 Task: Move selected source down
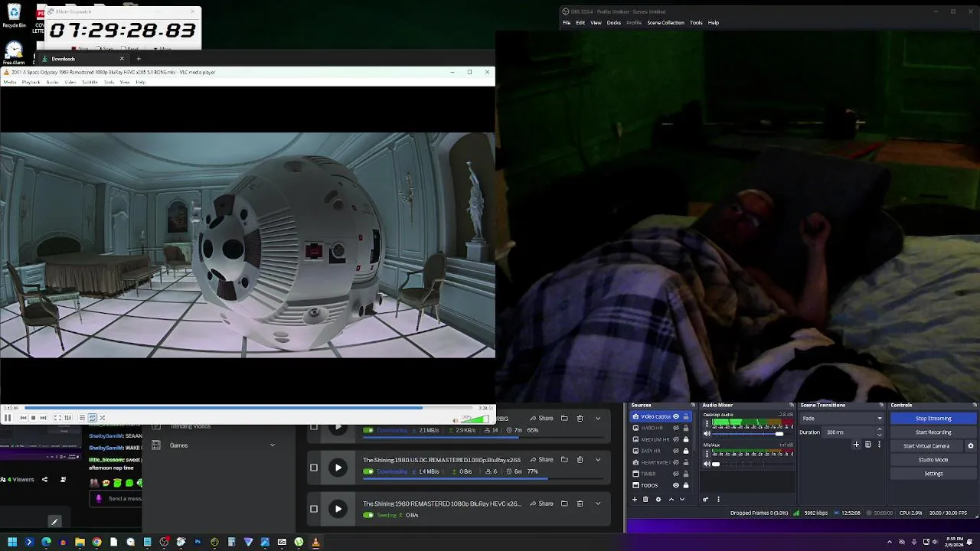tap(682, 500)
